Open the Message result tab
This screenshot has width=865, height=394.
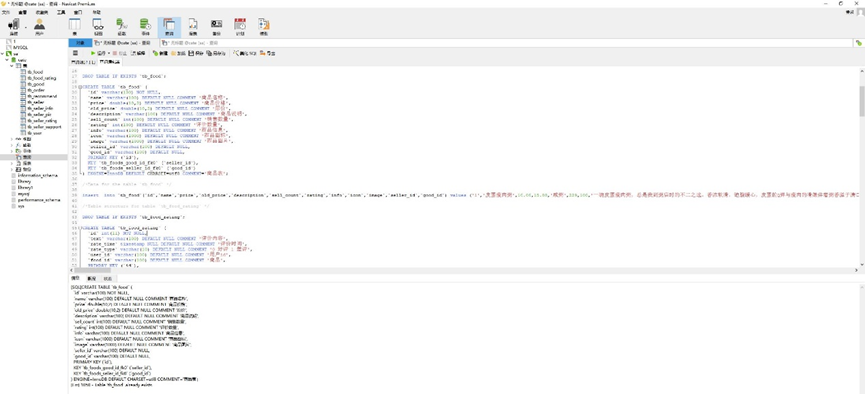pyautogui.click(x=76, y=279)
